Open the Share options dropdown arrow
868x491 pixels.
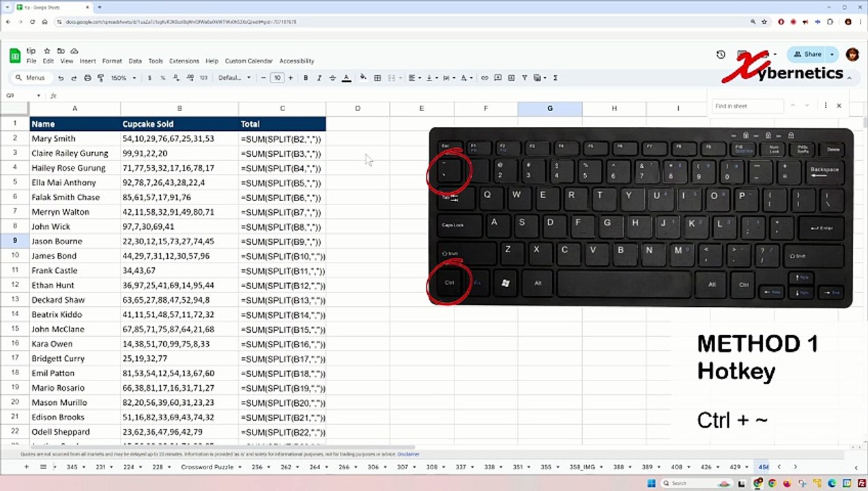[832, 55]
